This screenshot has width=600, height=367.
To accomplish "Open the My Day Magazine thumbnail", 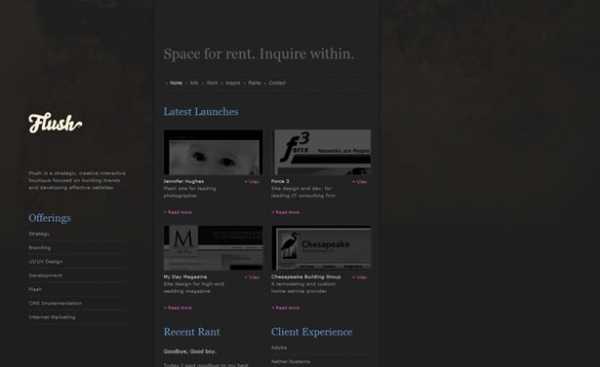I will [213, 248].
